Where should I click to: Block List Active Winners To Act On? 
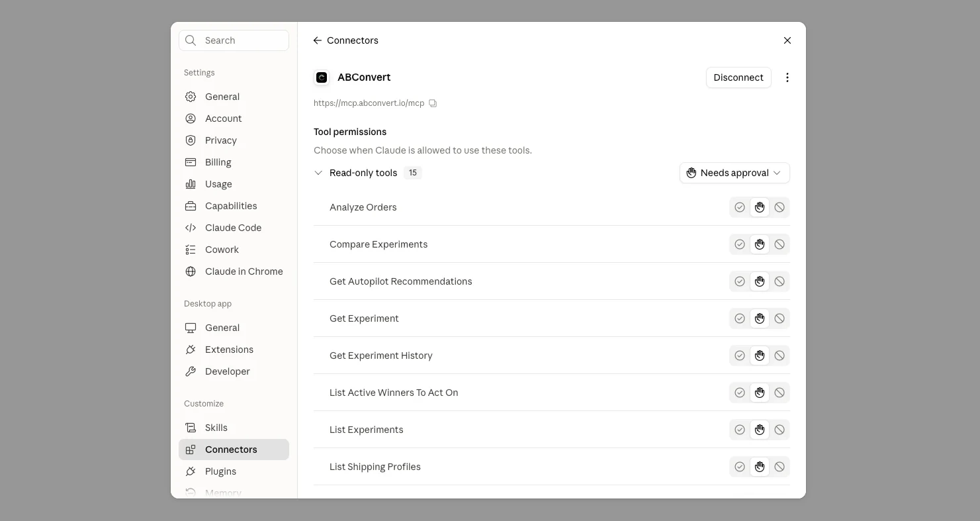[780, 393]
